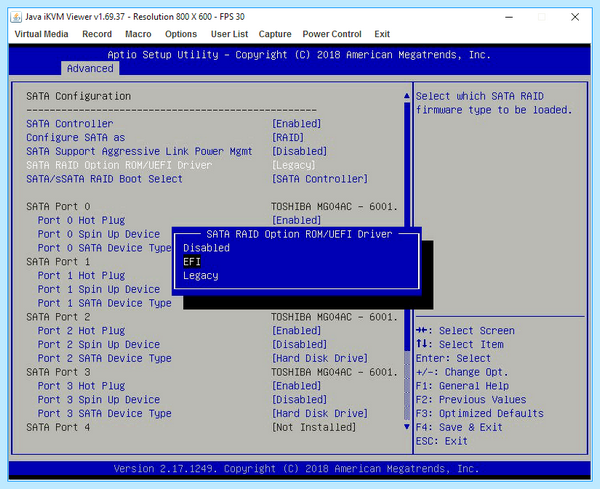This screenshot has width=600, height=489.
Task: Click the F1: General Help hint
Action: point(462,386)
